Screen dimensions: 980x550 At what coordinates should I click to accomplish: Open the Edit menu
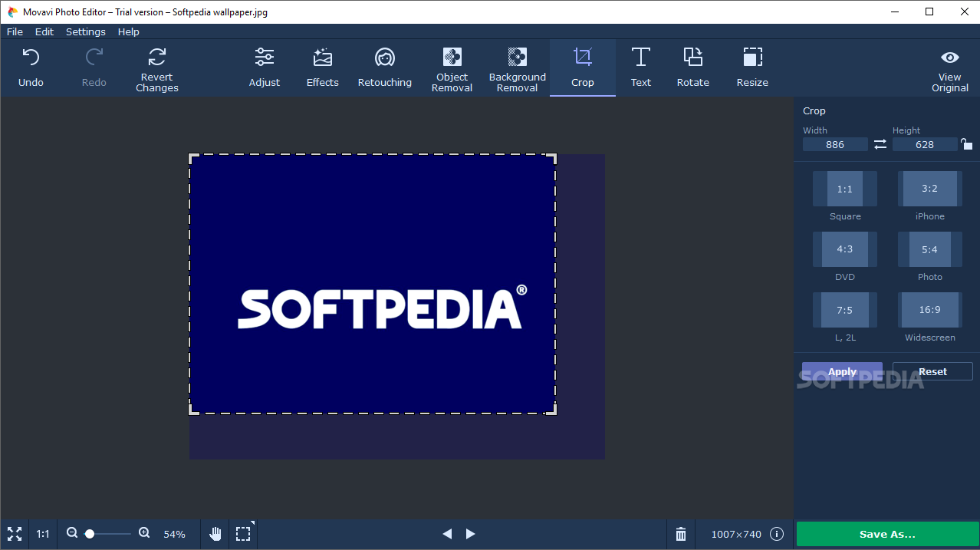[44, 31]
